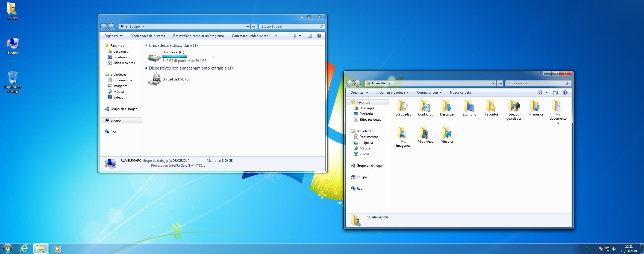644x254 pixels.
Task: Expand address history dropdown in ruvelro window
Action: 494,83
